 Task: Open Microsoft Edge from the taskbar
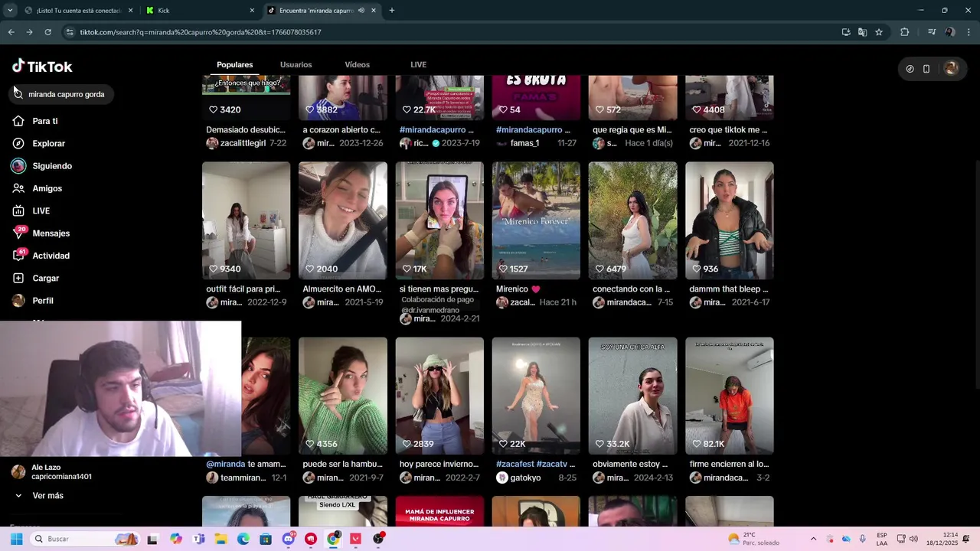[x=243, y=539]
